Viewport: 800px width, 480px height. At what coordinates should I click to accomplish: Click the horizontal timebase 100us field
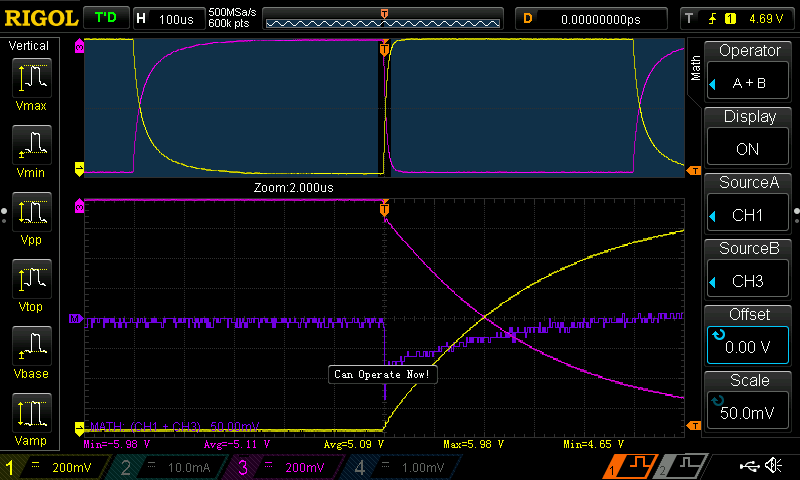click(x=167, y=18)
